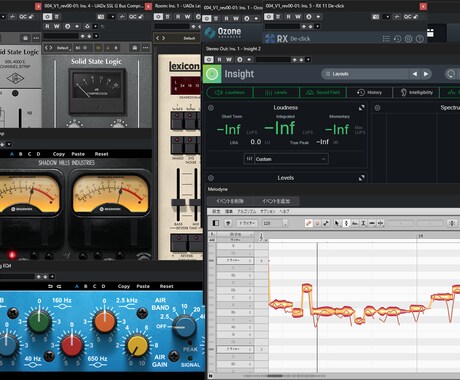Switch to Insight Intelligibility tab

tap(416, 92)
